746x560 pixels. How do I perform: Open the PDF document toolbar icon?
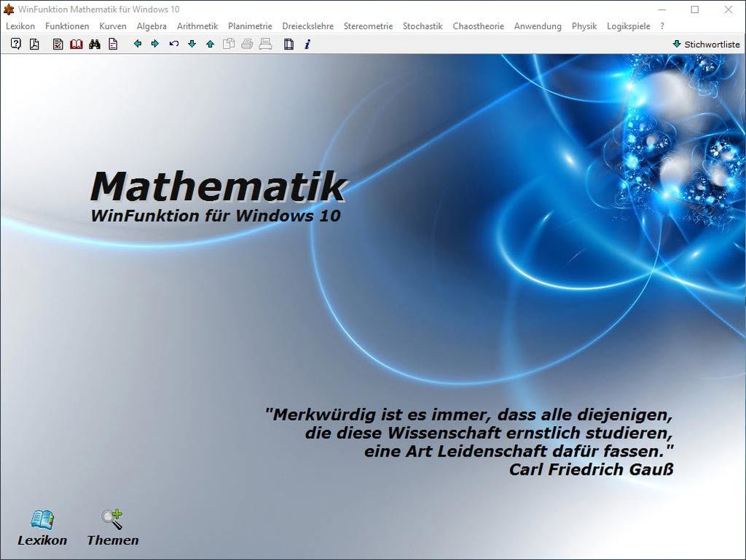[x=34, y=44]
